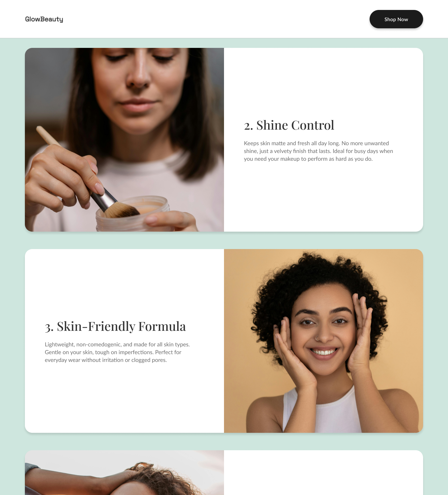448x495 pixels.
Task: Click the number 3 in the heading
Action: [x=49, y=327]
